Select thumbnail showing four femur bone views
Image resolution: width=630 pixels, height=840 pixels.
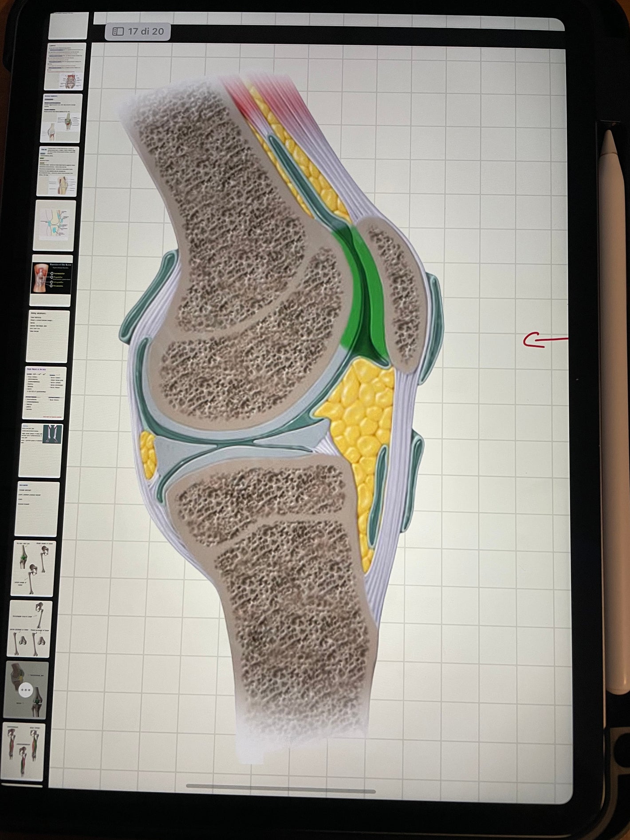[x=30, y=629]
